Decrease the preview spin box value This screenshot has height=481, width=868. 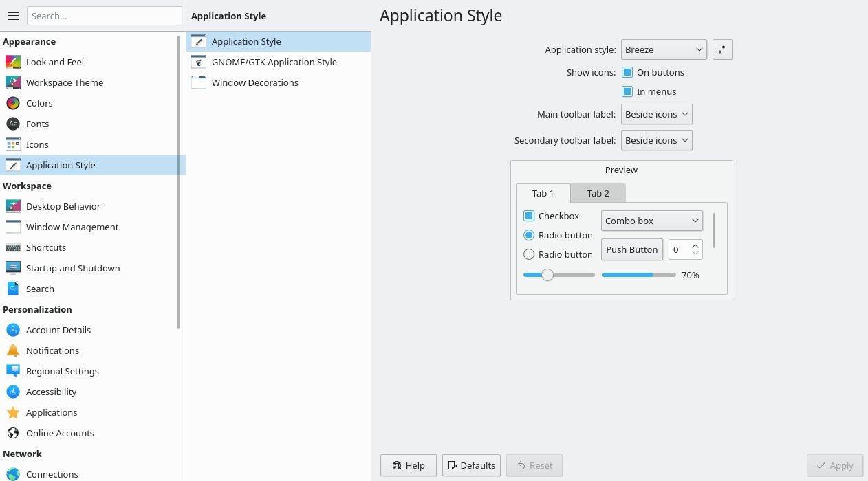point(695,254)
